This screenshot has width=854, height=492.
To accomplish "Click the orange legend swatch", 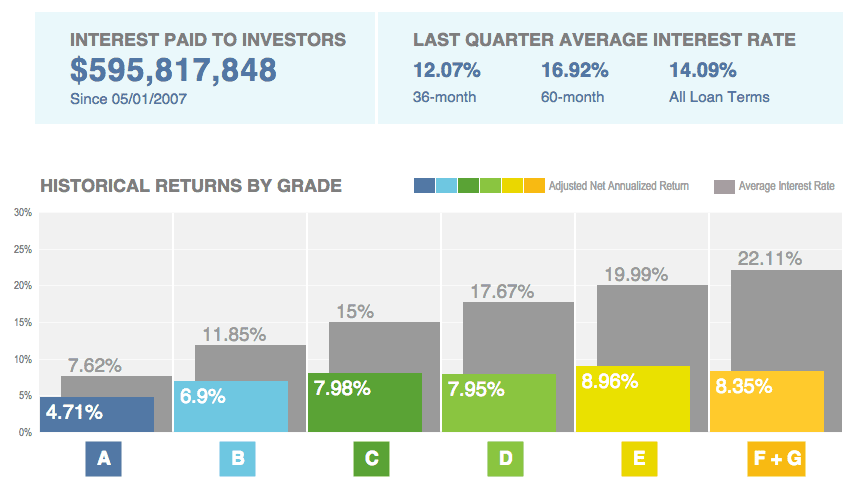I will pyautogui.click(x=534, y=186).
